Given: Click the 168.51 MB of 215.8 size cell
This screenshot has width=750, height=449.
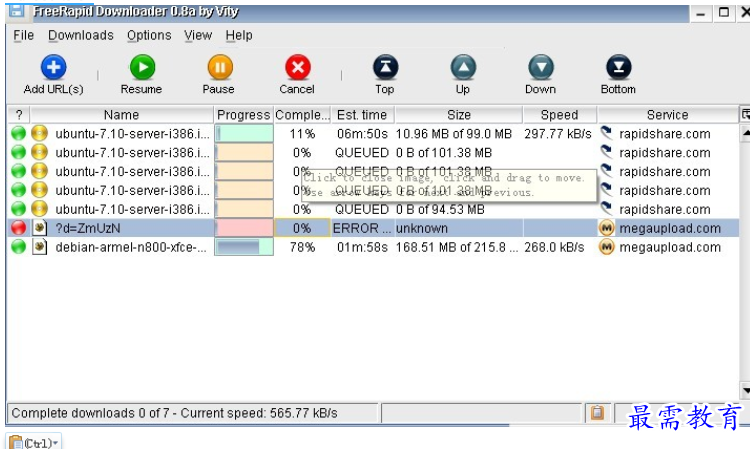Looking at the screenshot, I should click(x=457, y=247).
